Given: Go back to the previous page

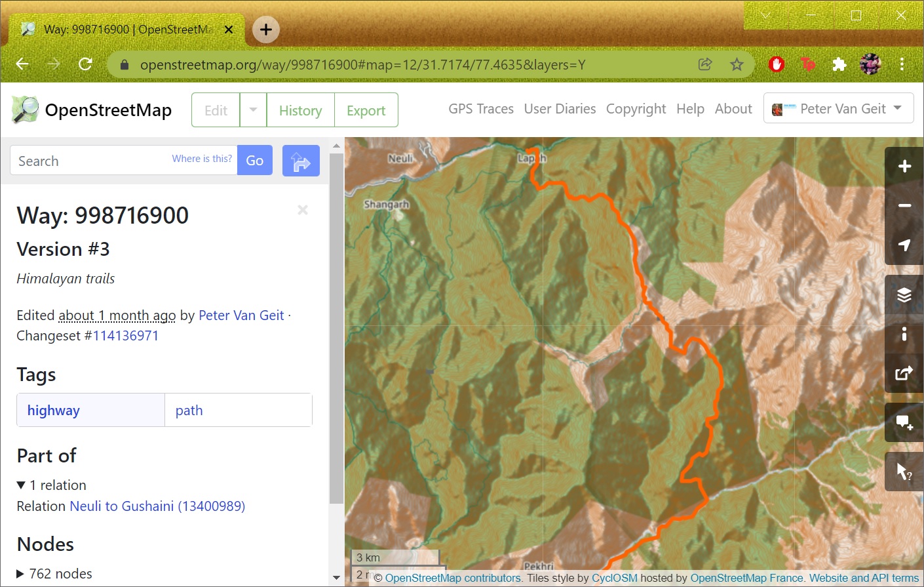Looking at the screenshot, I should [22, 64].
